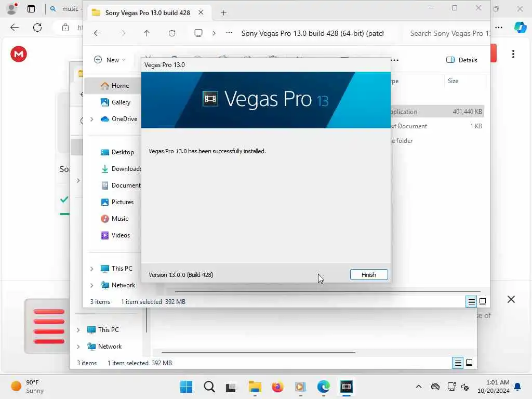Switch rear Explorer to details list view
Image resolution: width=532 pixels, height=399 pixels.
[458, 363]
